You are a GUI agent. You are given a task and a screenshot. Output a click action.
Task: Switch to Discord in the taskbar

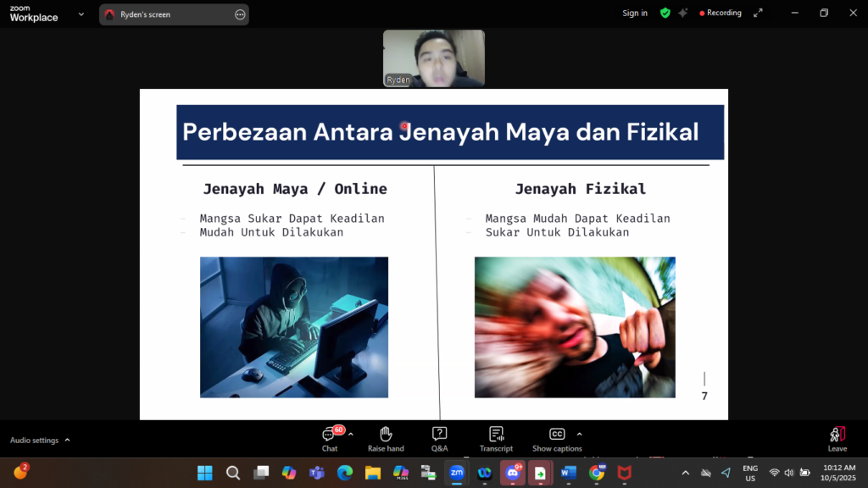[x=513, y=473]
